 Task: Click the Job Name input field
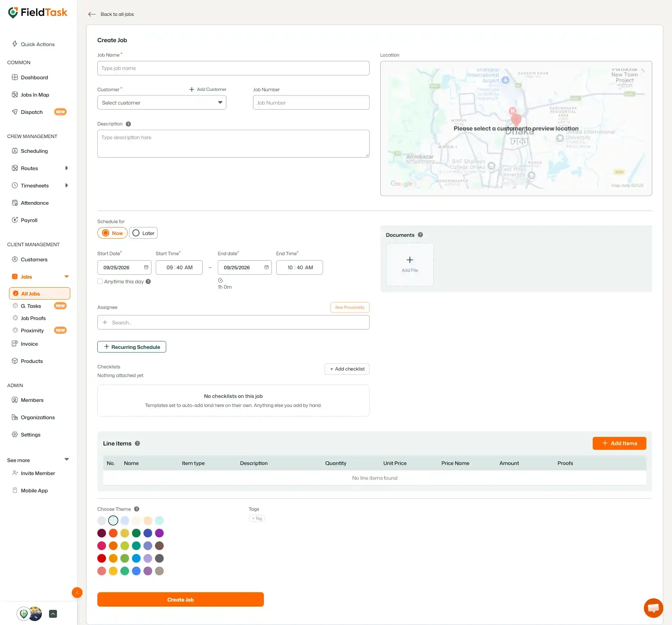click(233, 68)
